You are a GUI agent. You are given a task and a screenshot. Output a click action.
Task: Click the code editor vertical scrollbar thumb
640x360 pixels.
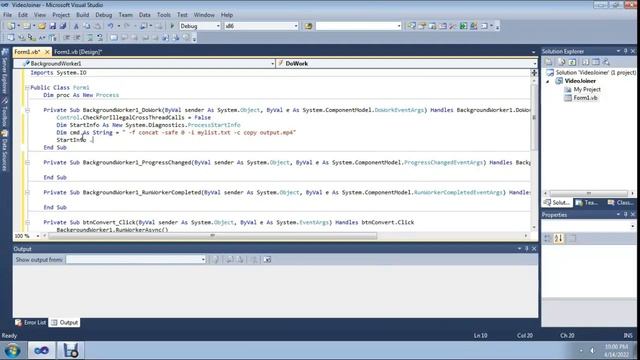534,118
